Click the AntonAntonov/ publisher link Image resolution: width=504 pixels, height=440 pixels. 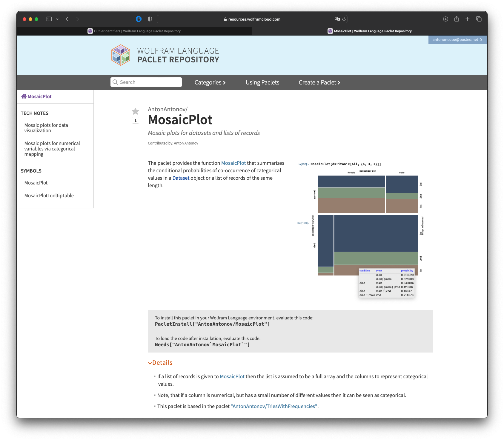pyautogui.click(x=168, y=109)
